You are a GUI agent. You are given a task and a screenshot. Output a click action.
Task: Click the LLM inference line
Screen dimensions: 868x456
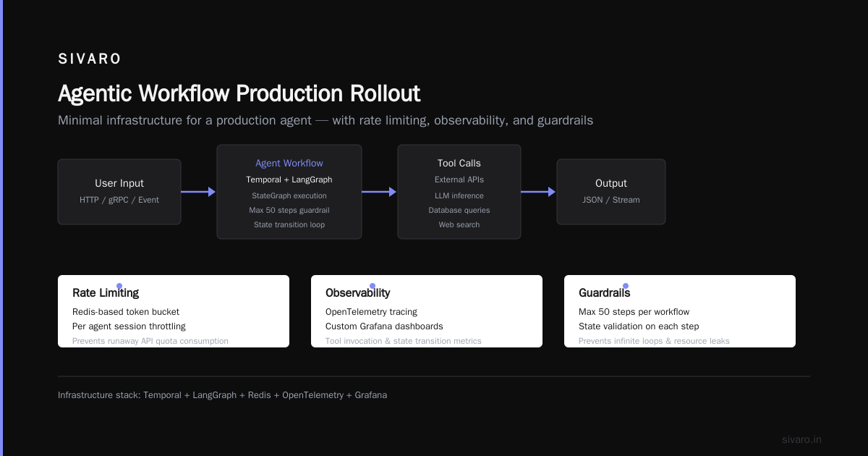click(x=459, y=195)
